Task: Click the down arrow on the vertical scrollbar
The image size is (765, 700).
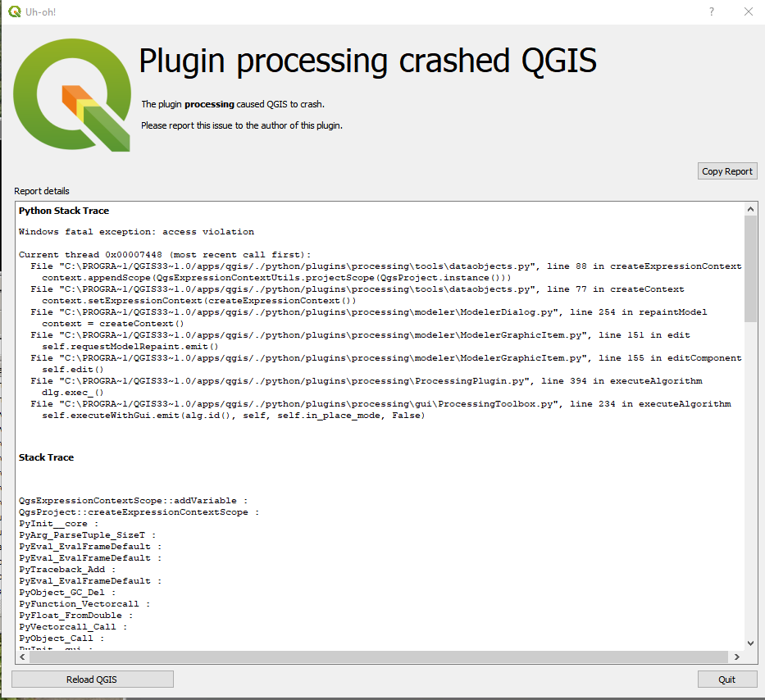Action: click(x=750, y=643)
